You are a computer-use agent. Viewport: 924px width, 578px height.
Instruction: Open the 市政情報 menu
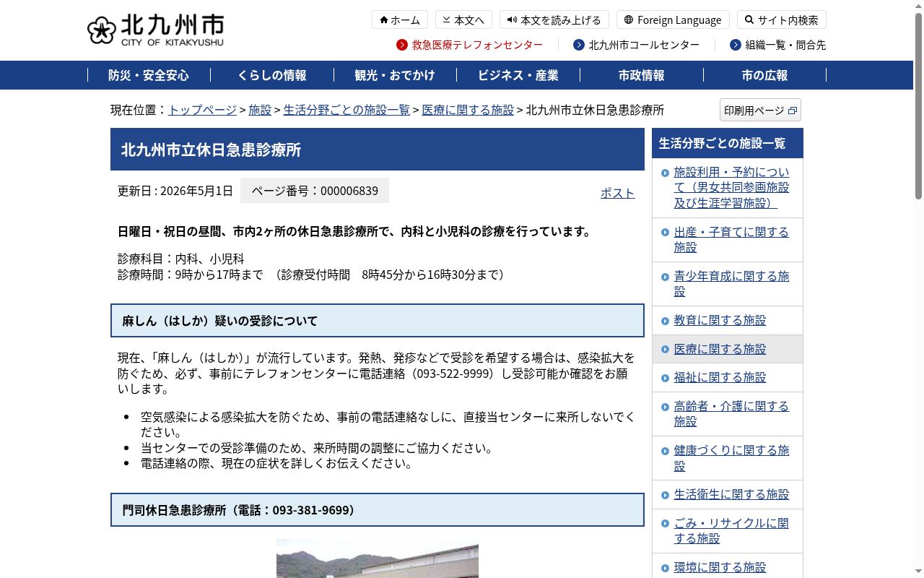pyautogui.click(x=642, y=75)
